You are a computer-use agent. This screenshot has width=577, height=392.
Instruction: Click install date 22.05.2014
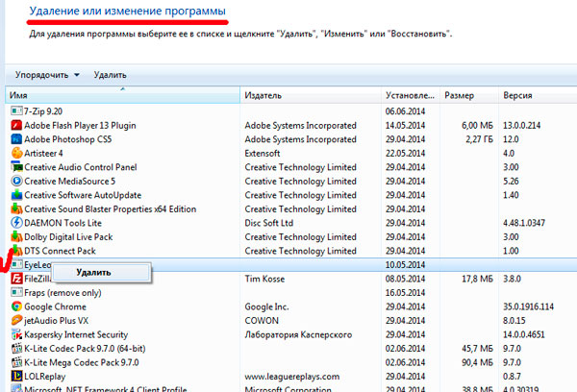pyautogui.click(x=405, y=154)
